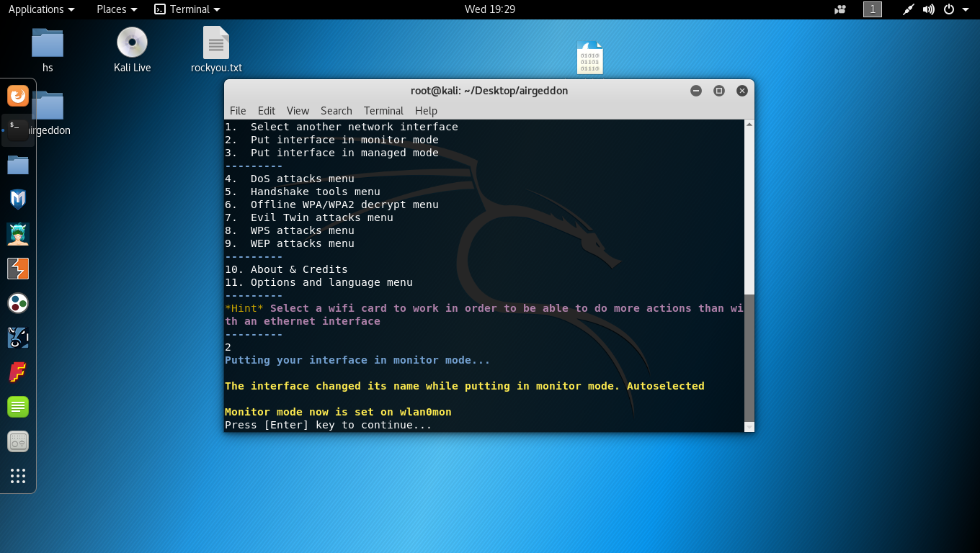Open the Terminal app menu in top bar
980x553 pixels.
187,9
